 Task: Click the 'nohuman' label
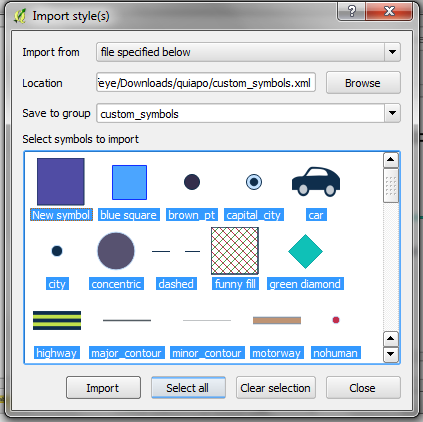[336, 353]
